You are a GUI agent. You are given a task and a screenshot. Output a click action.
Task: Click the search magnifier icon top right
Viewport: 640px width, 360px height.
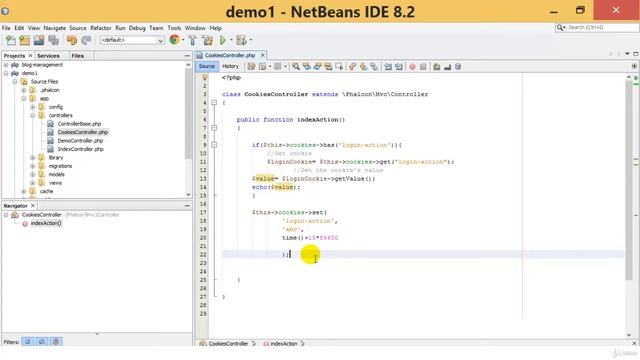560,27
